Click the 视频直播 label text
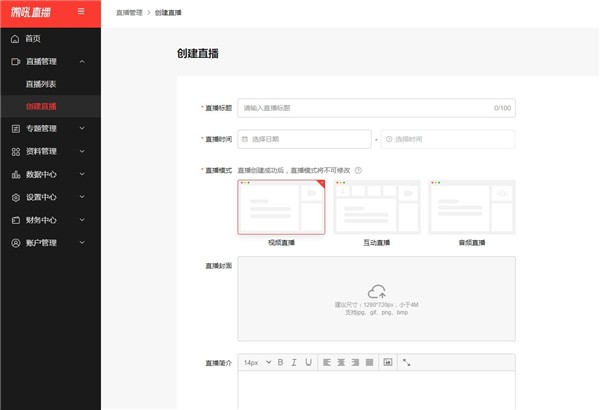Viewport: 600px width, 410px height. pos(281,242)
